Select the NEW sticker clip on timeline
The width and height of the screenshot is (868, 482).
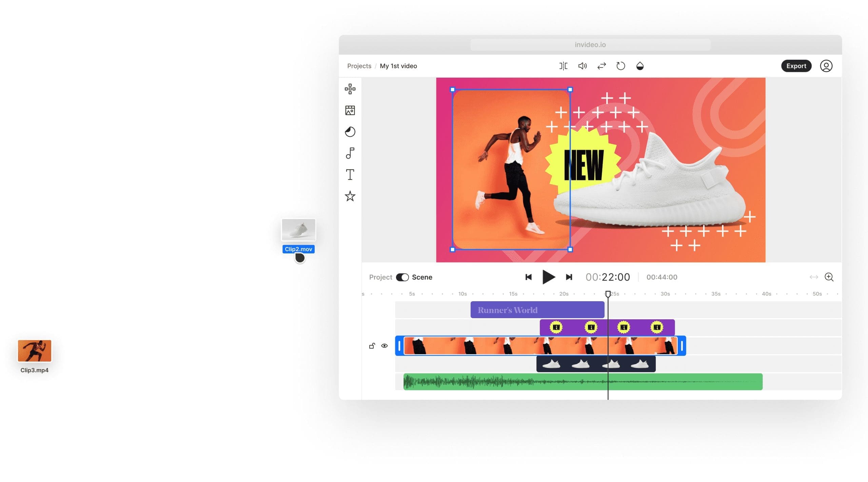(x=607, y=327)
